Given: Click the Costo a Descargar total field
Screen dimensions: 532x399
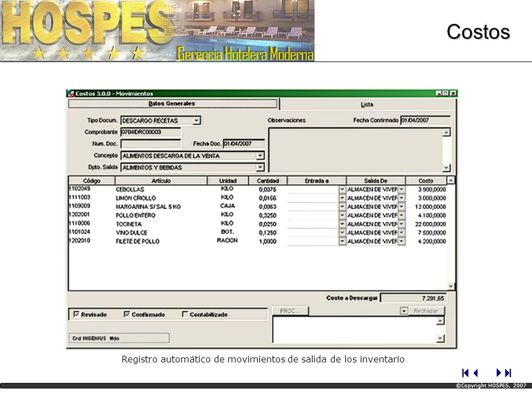Looking at the screenshot, I should pos(413,298).
